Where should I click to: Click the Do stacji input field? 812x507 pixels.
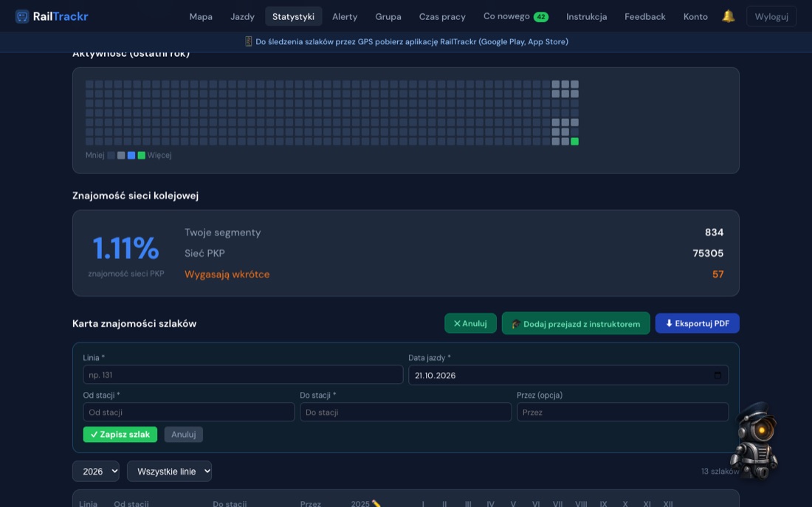click(x=405, y=413)
